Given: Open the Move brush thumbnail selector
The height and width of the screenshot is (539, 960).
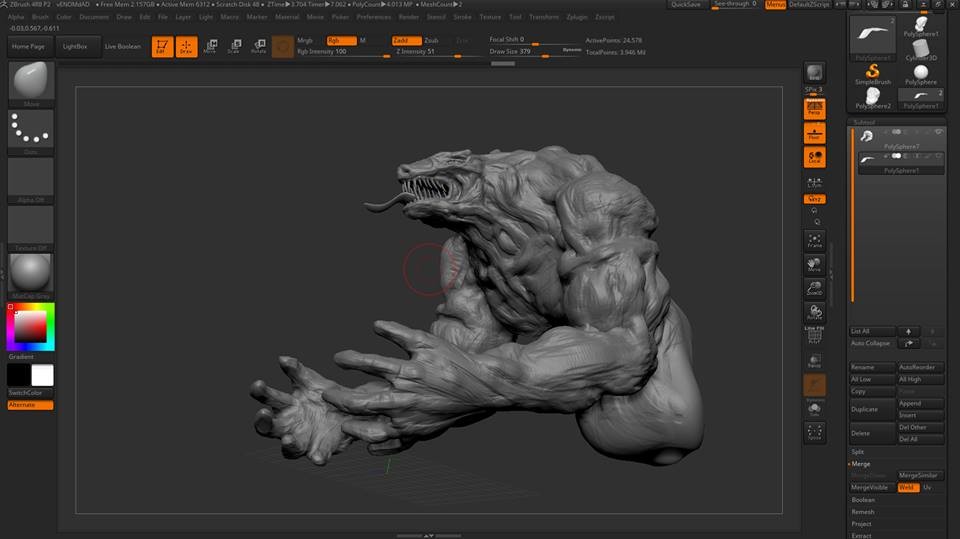Looking at the screenshot, I should click(x=31, y=82).
